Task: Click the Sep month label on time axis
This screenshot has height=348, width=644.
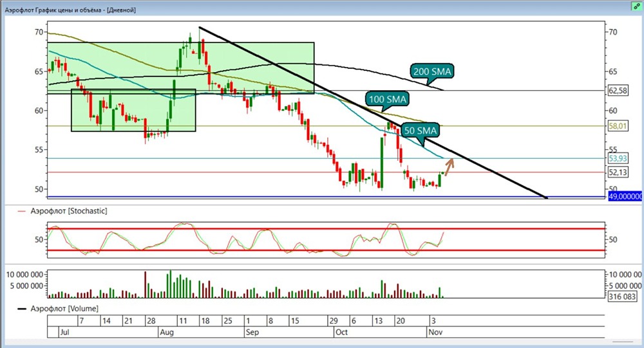Action: pyautogui.click(x=252, y=332)
